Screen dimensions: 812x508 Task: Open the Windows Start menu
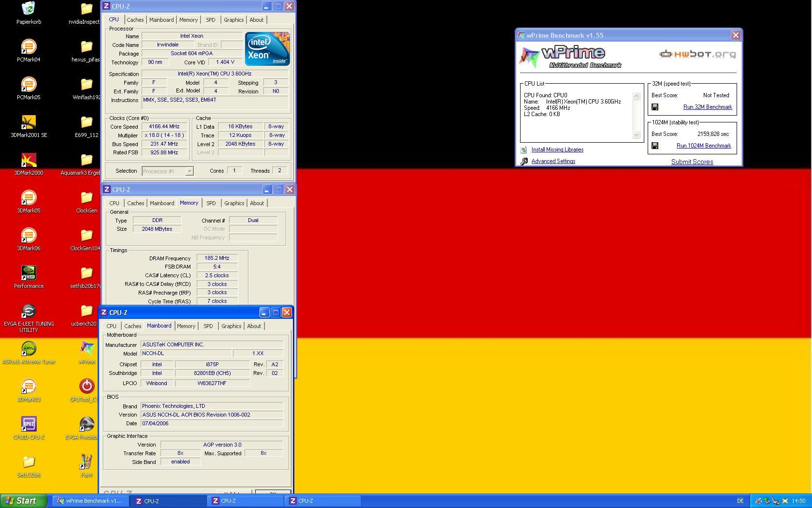coord(24,501)
